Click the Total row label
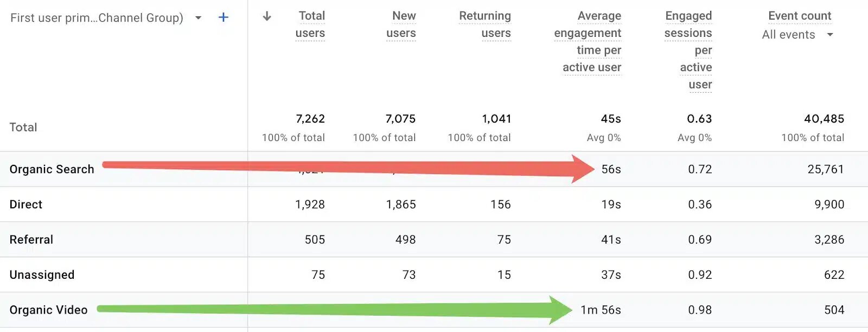Image resolution: width=868 pixels, height=332 pixels. click(23, 127)
